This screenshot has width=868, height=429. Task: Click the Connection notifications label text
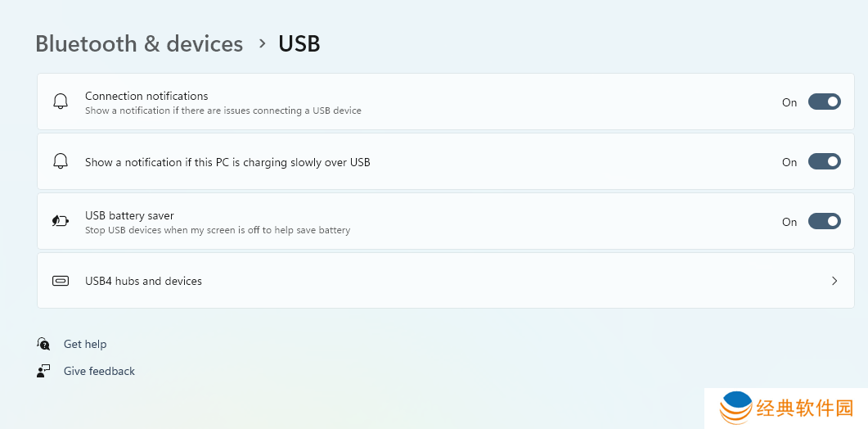[x=146, y=96]
